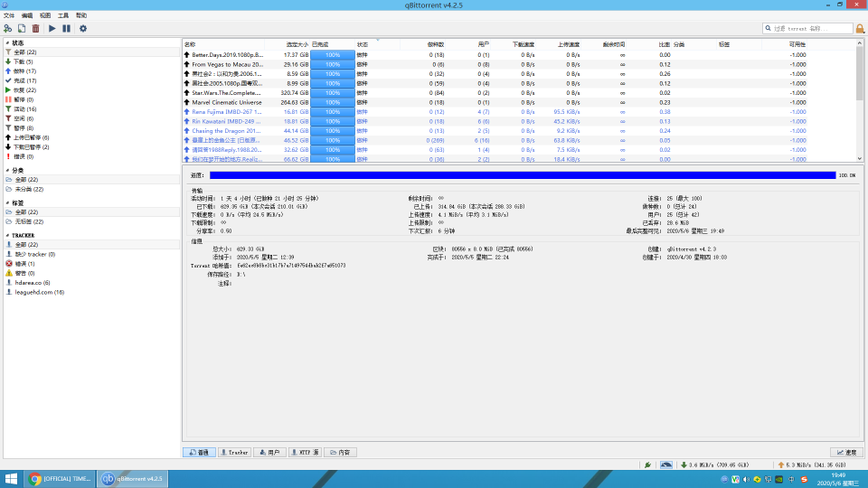Select the Rena Fujima IMBD-267 torrent row
This screenshot has width=868, height=488.
pos(519,112)
